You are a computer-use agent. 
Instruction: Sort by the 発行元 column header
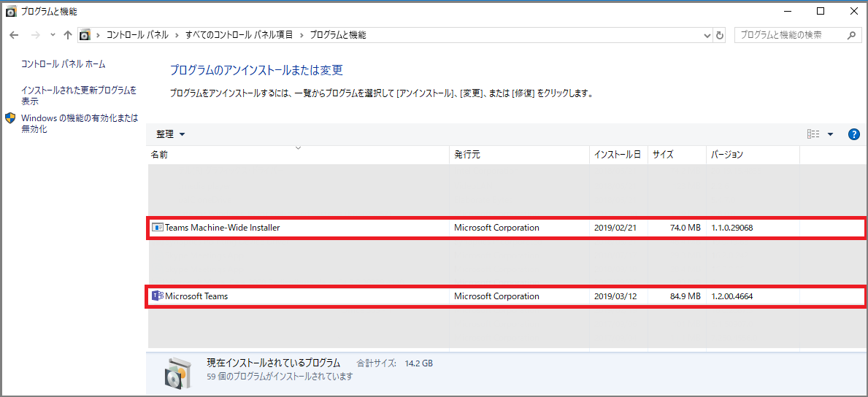click(519, 155)
